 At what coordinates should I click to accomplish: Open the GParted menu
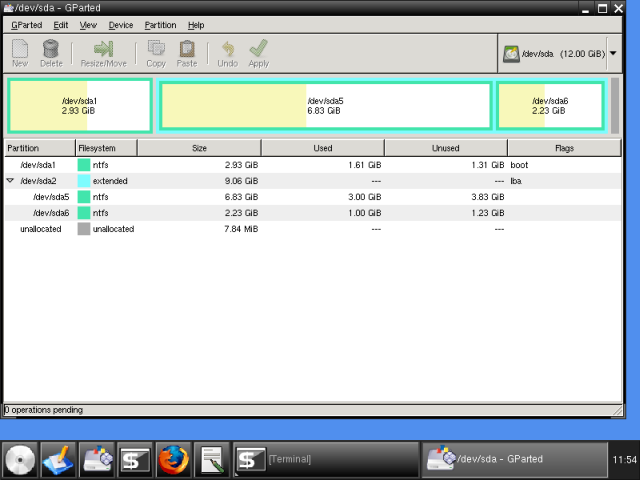coord(27,25)
